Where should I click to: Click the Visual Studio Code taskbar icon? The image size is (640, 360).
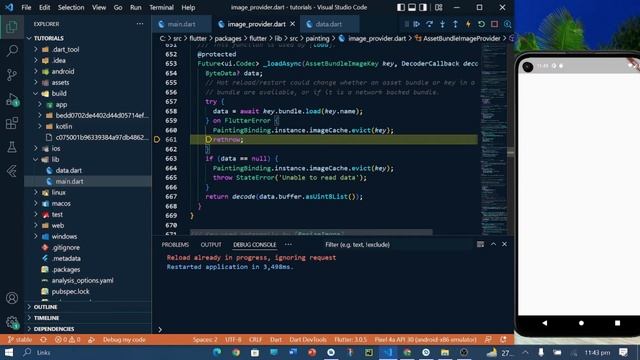click(x=388, y=352)
